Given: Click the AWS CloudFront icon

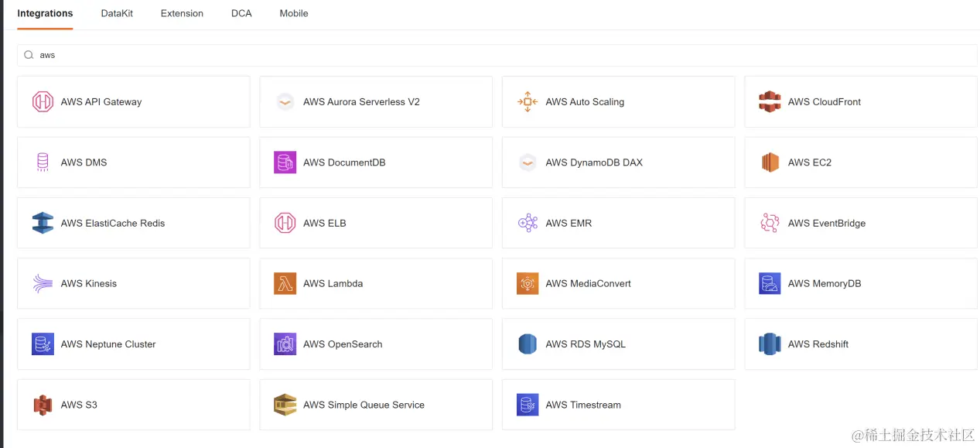Looking at the screenshot, I should [770, 102].
